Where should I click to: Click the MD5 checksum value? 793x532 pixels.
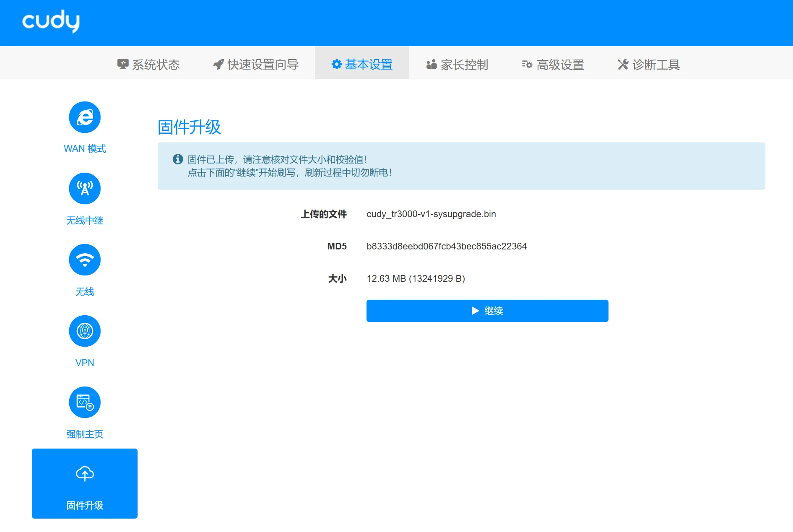pyautogui.click(x=447, y=247)
